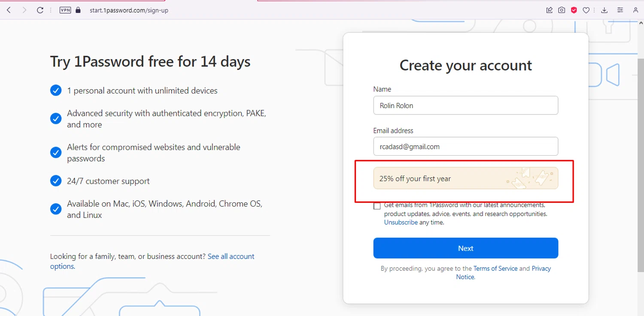This screenshot has width=644, height=316.
Task: Click the padlock site security icon
Action: 78,10
